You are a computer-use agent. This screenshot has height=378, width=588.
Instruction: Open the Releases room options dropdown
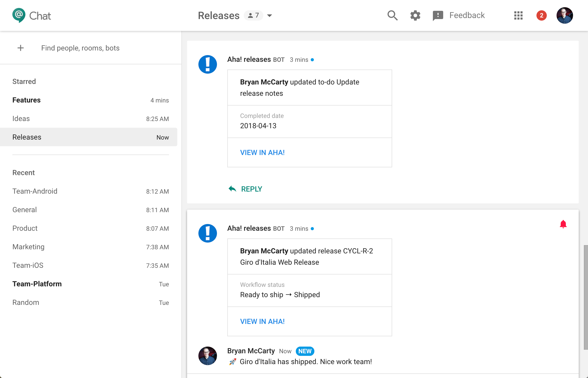tap(270, 16)
